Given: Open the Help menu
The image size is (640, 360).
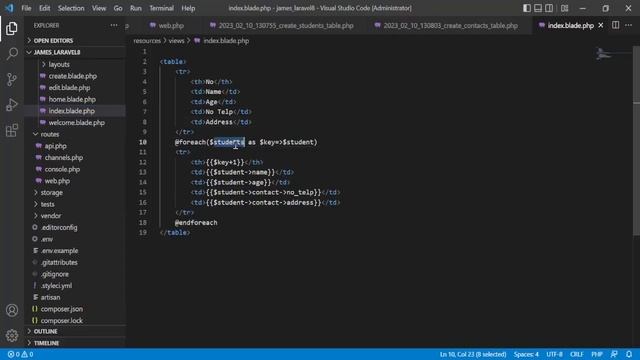Looking at the screenshot, I should [188, 8].
